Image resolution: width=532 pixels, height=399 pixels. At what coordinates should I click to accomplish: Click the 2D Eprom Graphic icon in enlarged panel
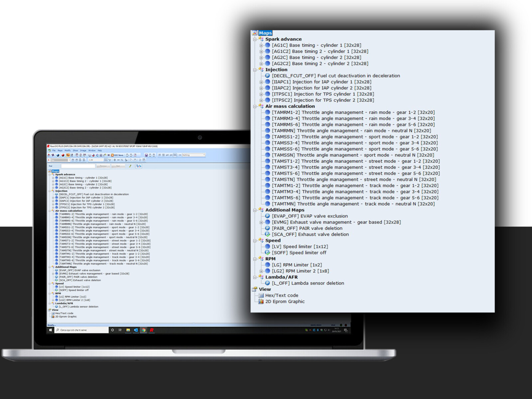[261, 302]
